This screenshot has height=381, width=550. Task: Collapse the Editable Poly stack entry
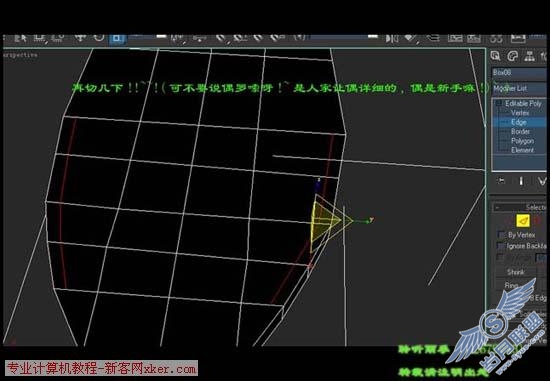pyautogui.click(x=498, y=103)
